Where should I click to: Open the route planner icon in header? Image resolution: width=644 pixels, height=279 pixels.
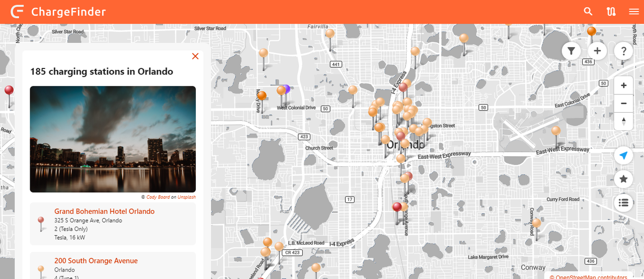pos(611,12)
